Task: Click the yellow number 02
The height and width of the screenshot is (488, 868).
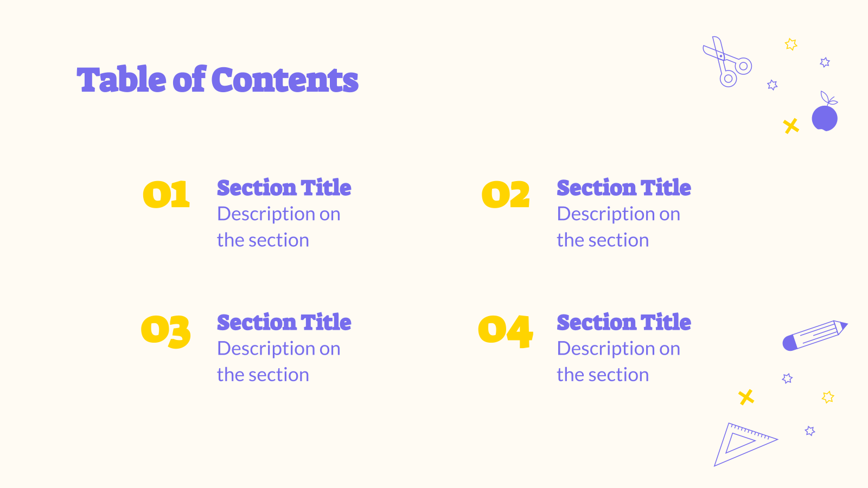Action: pos(506,194)
